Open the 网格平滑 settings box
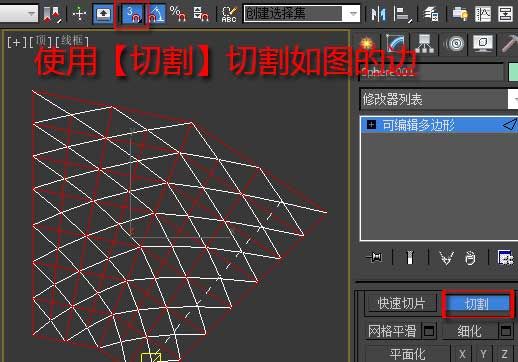Screen dimensions: 518x362 point(429,331)
